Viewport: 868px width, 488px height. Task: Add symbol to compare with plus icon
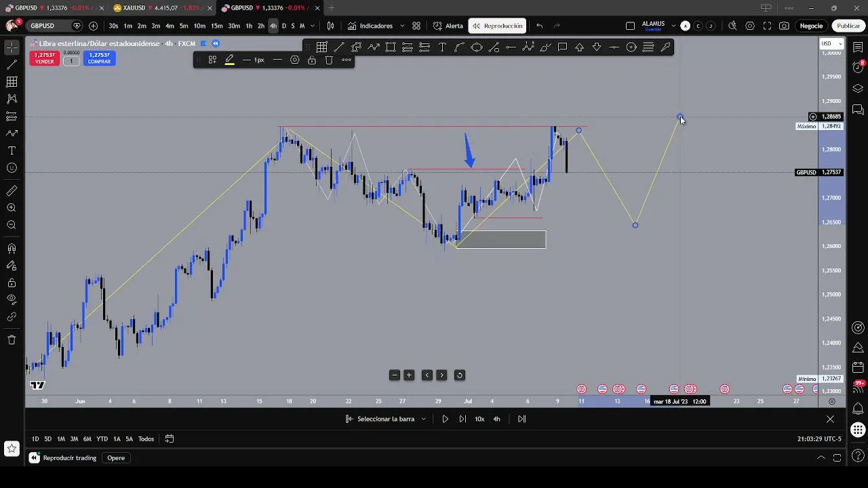pos(93,26)
